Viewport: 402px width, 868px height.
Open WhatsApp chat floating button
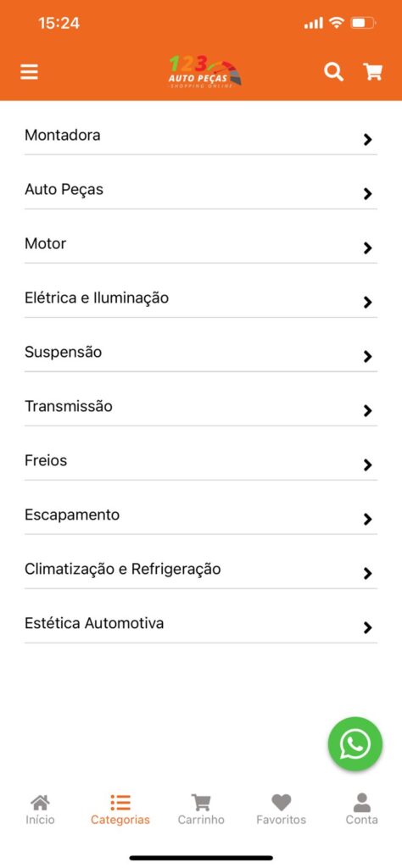click(x=355, y=744)
